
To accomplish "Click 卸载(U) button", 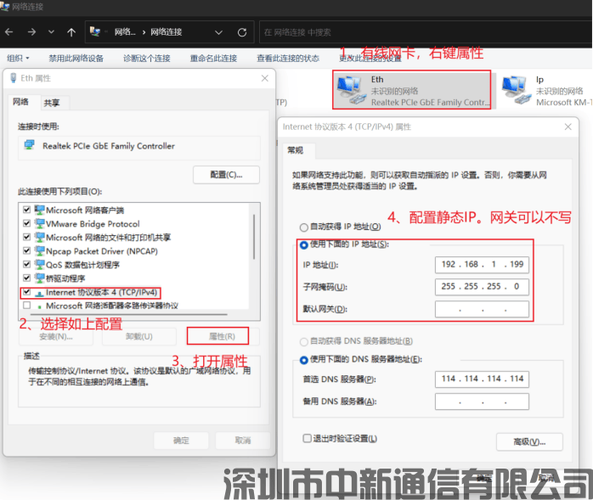I will coord(139,337).
